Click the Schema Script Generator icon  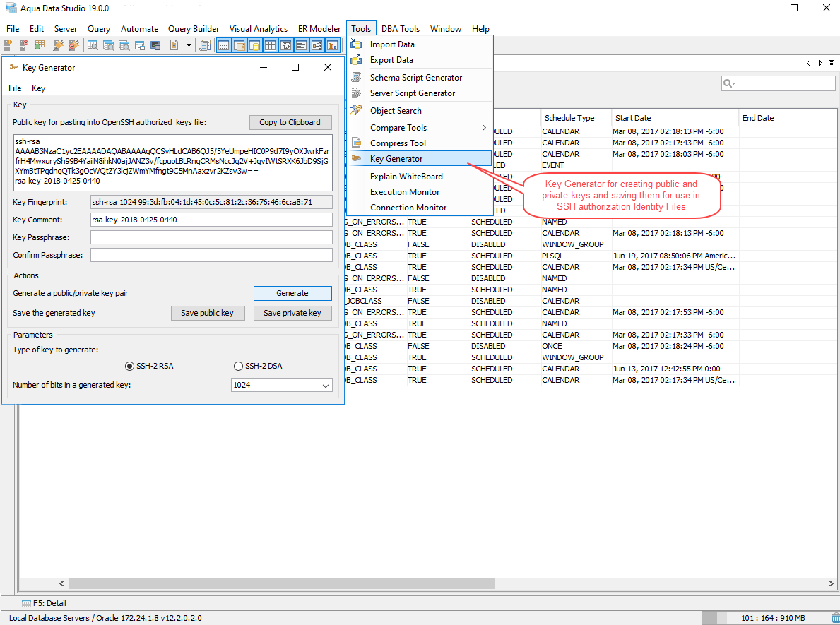tap(356, 78)
